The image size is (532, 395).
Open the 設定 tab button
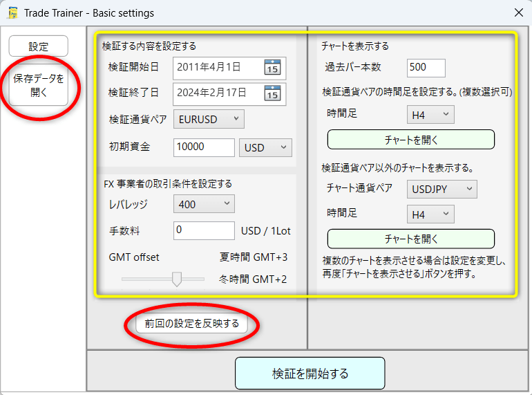click(x=38, y=46)
